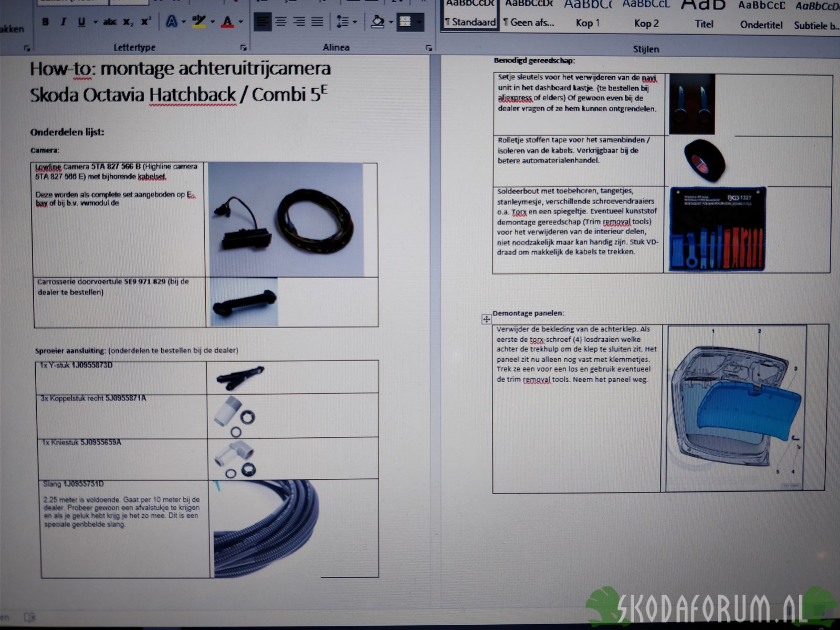Select the navi removal keys image
The width and height of the screenshot is (840, 630).
692,104
